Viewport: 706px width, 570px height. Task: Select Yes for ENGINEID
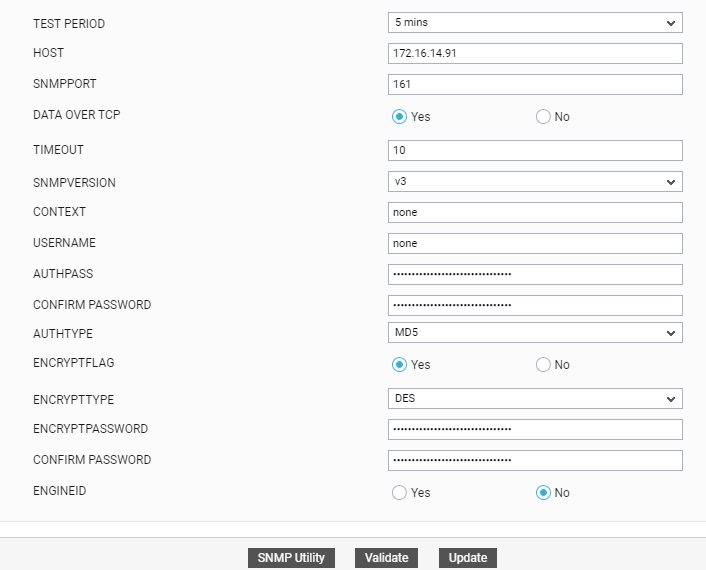[399, 493]
